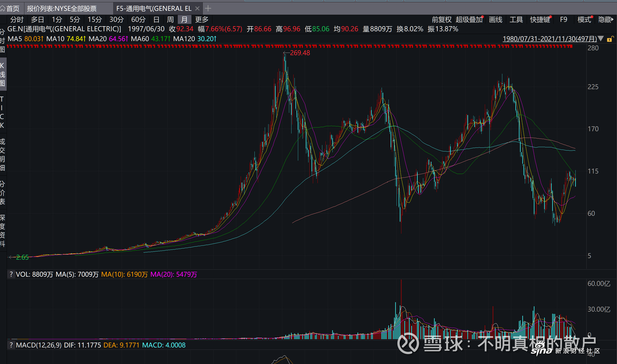Open 快捷键 shortcuts
Screen dimensions: 617x364
(x=540, y=19)
